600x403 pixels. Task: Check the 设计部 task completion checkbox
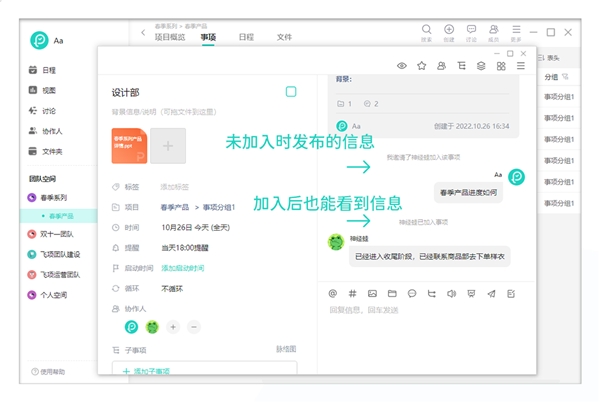tap(291, 92)
